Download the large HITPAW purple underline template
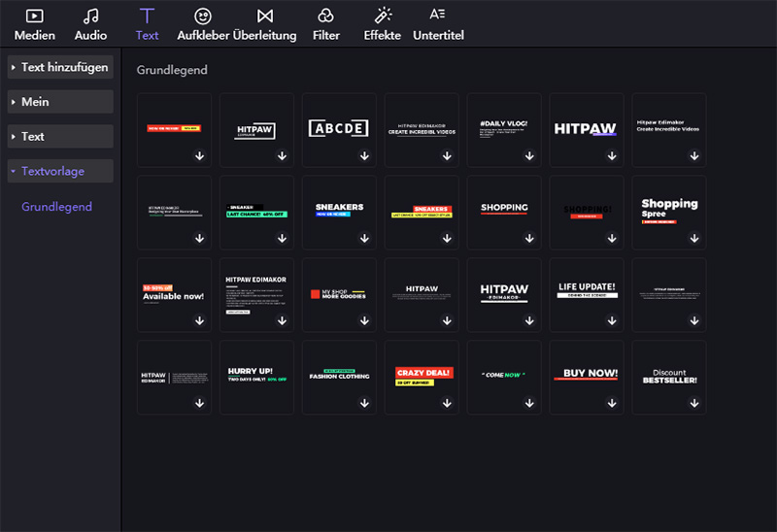 point(612,156)
